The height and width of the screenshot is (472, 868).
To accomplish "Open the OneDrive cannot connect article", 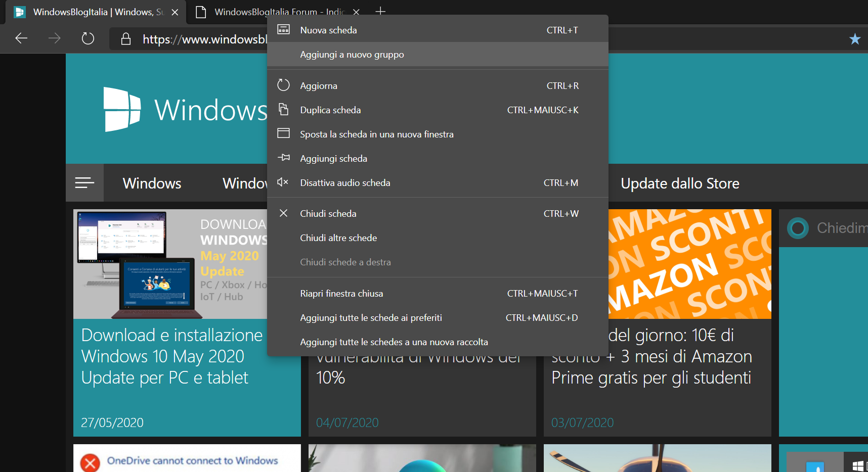I will coord(187,458).
